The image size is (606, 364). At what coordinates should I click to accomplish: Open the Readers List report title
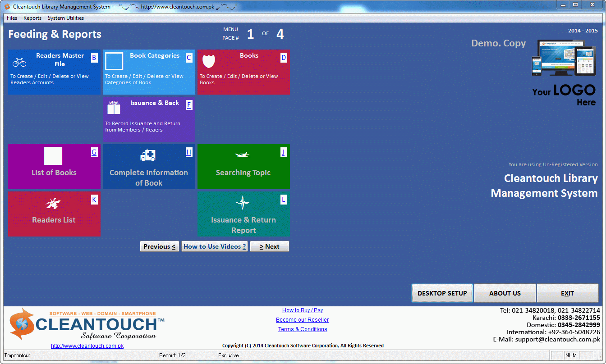click(x=54, y=220)
